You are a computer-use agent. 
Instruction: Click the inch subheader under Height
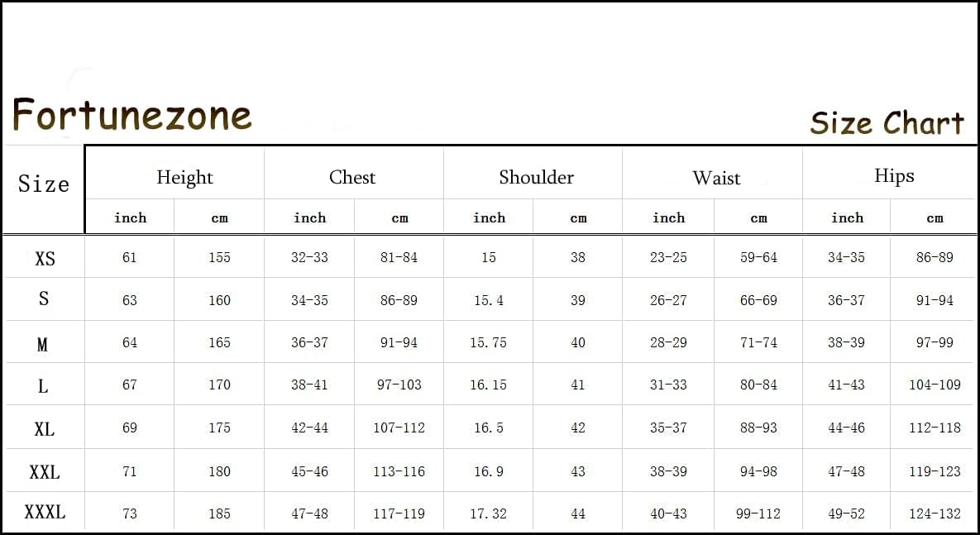pyautogui.click(x=130, y=217)
